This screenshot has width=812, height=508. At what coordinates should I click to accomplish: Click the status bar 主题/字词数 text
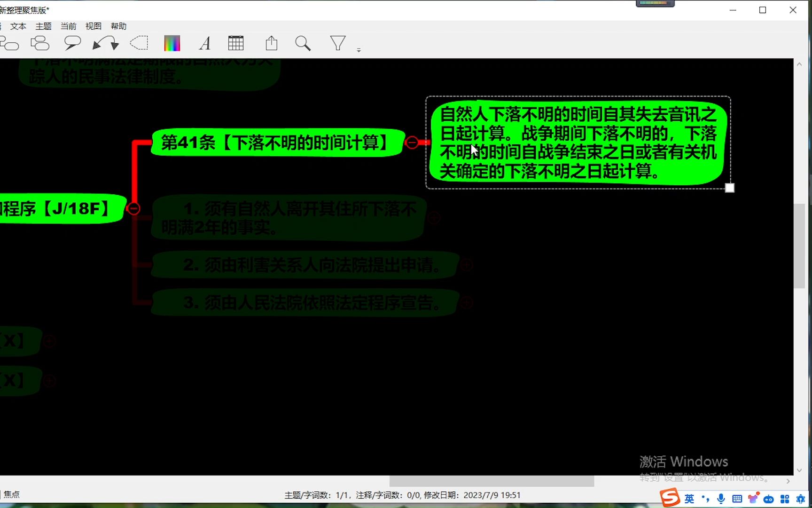317,495
